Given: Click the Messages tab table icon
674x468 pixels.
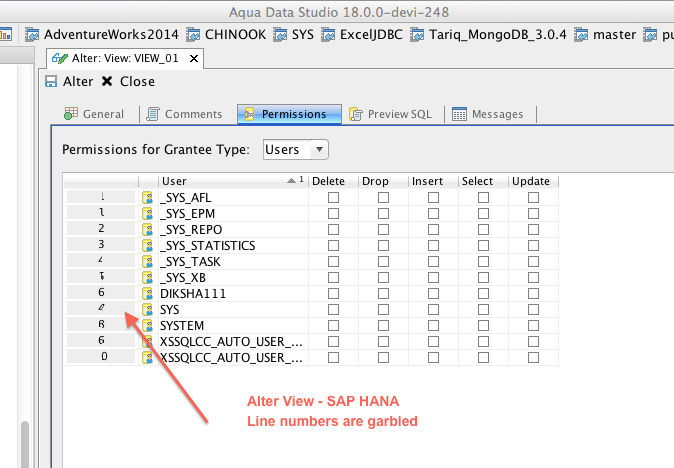Looking at the screenshot, I should click(x=459, y=114).
